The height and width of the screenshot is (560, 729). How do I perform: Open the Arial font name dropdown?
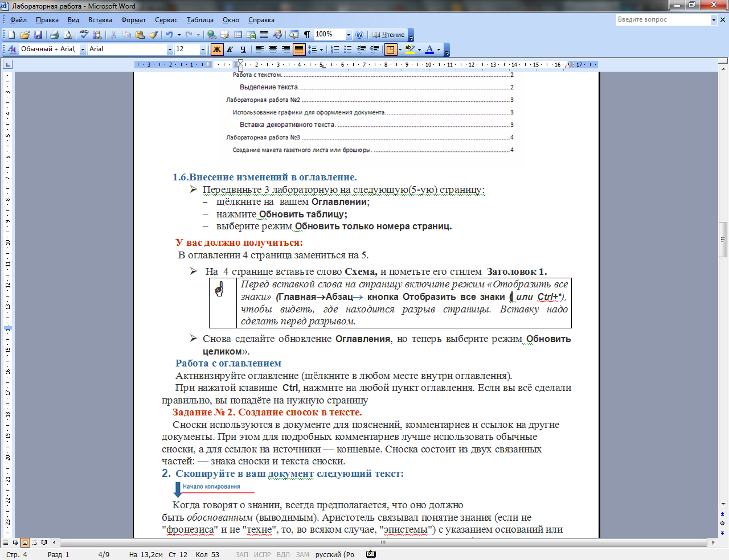pyautogui.click(x=170, y=50)
